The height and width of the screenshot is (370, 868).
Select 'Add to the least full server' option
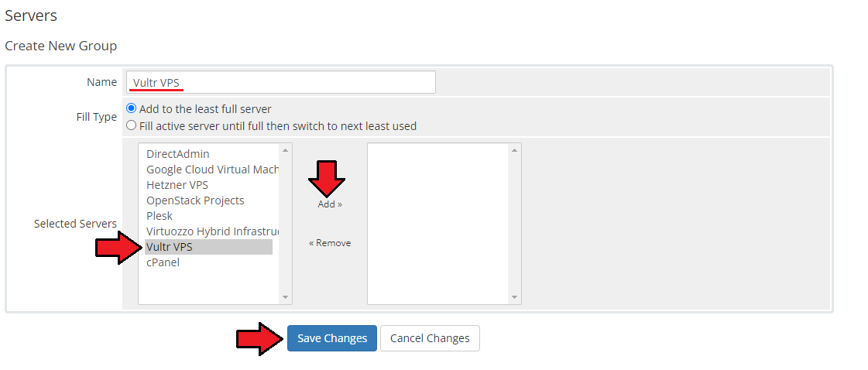(x=131, y=108)
